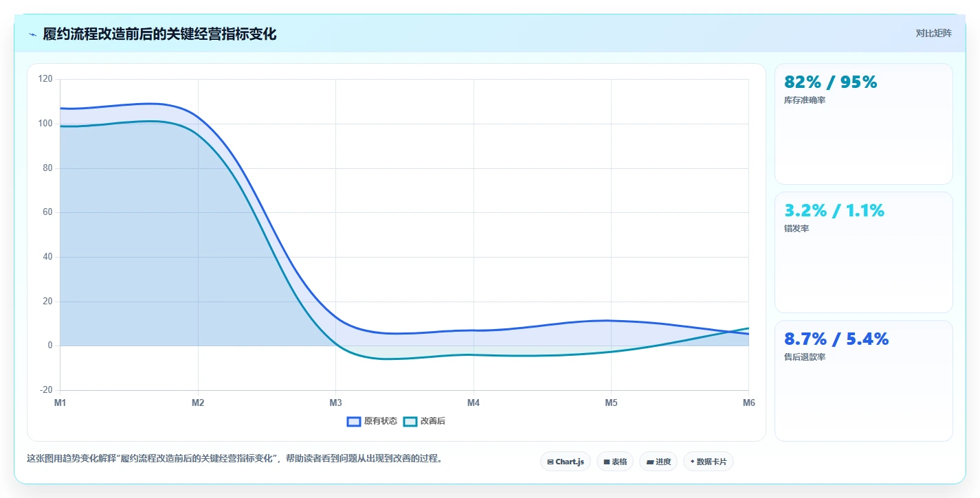Click the 8.7% / 5.4% value text
The height and width of the screenshot is (498, 980).
[836, 339]
